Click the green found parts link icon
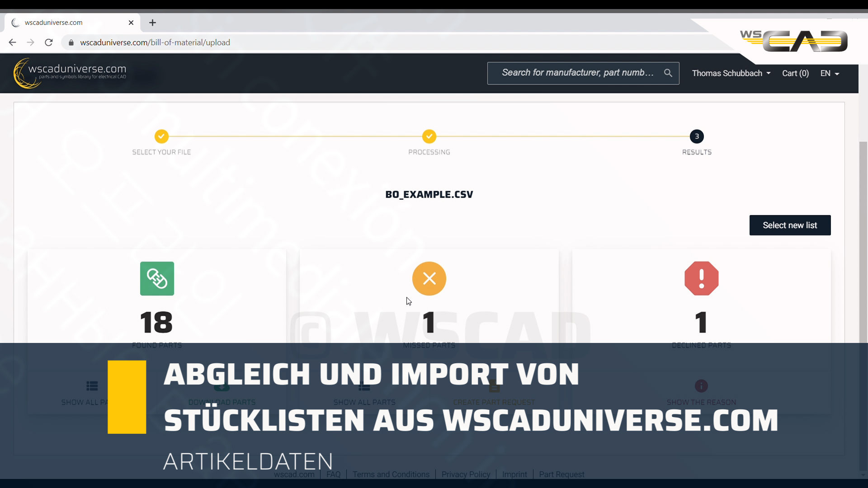 point(157,278)
